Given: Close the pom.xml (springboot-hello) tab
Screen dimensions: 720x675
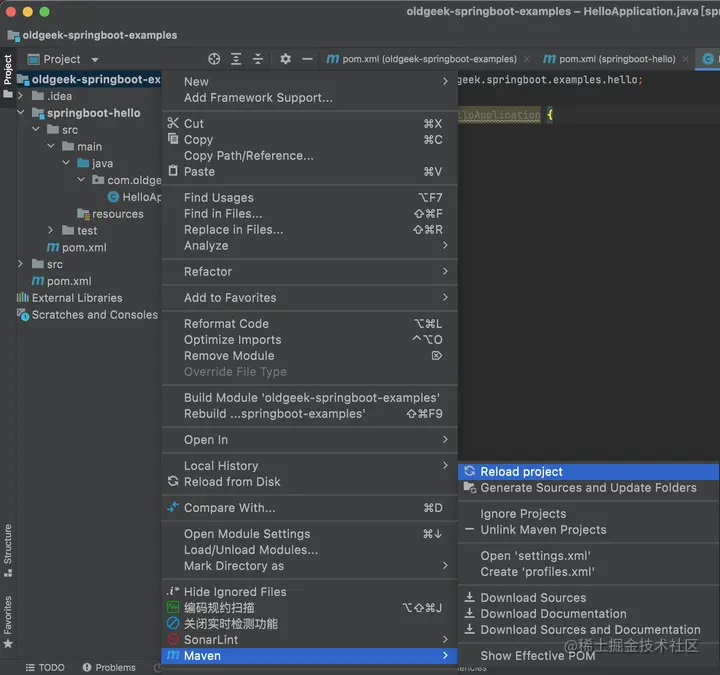Looking at the screenshot, I should tap(685, 59).
